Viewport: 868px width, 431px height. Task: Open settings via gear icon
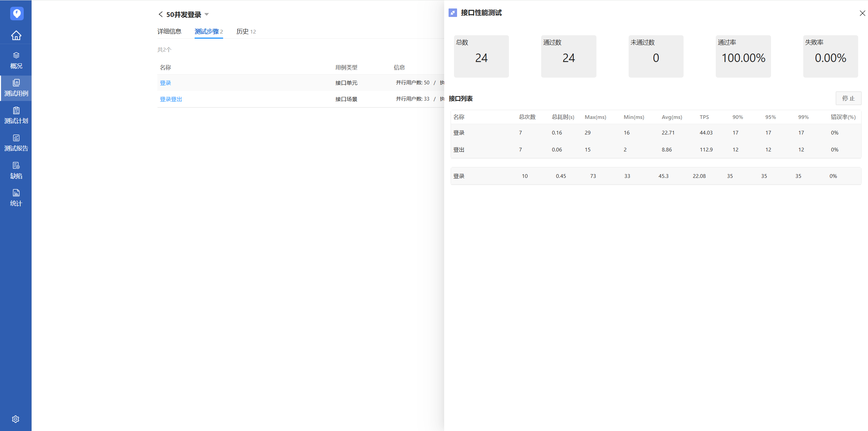[x=16, y=419]
